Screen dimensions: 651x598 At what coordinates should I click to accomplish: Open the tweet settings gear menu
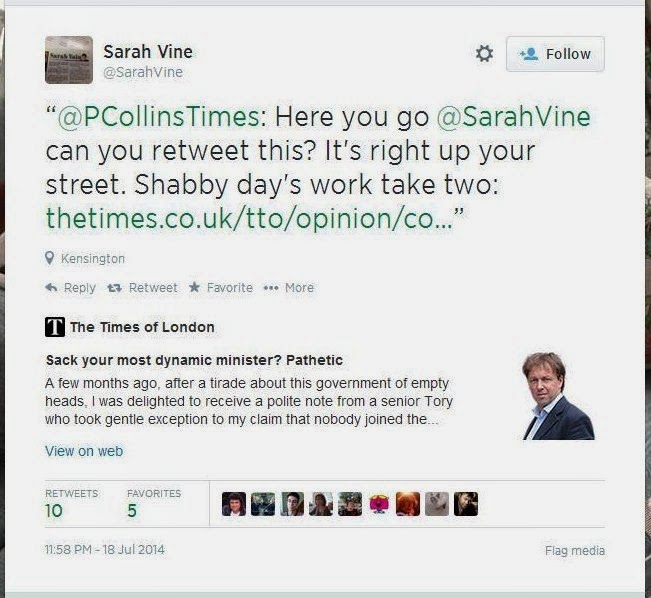point(484,54)
